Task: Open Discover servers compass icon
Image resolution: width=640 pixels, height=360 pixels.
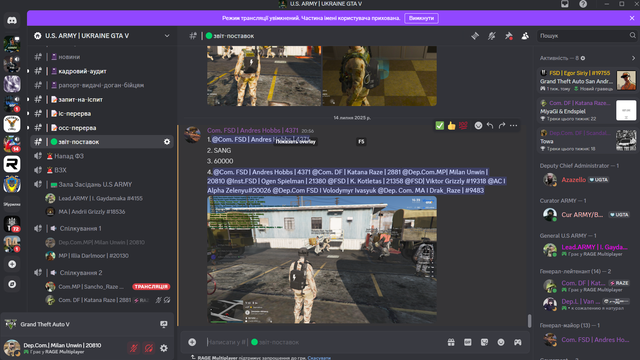Action: (12, 284)
